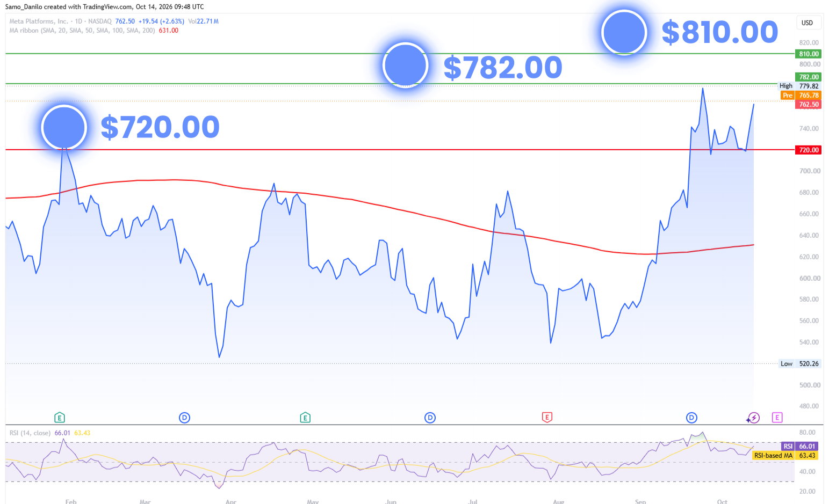Click the red 762.50 last price axis tag
Screen dimensions: 829x504
809,104
